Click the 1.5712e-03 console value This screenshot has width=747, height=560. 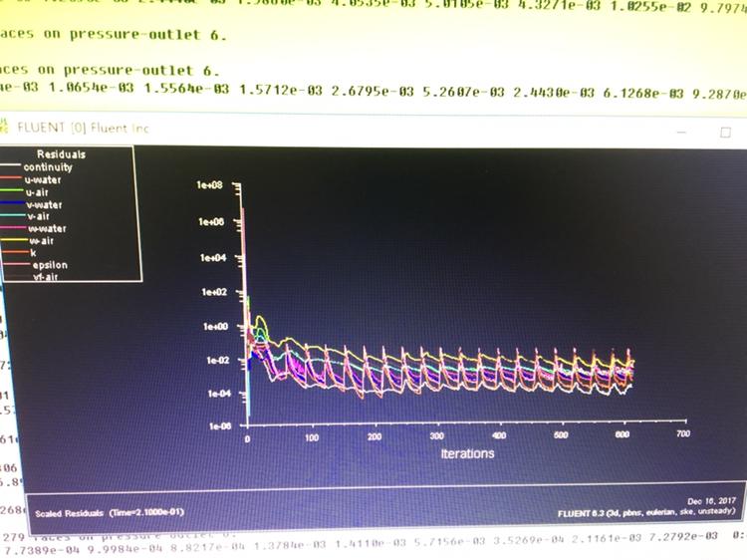click(x=282, y=90)
